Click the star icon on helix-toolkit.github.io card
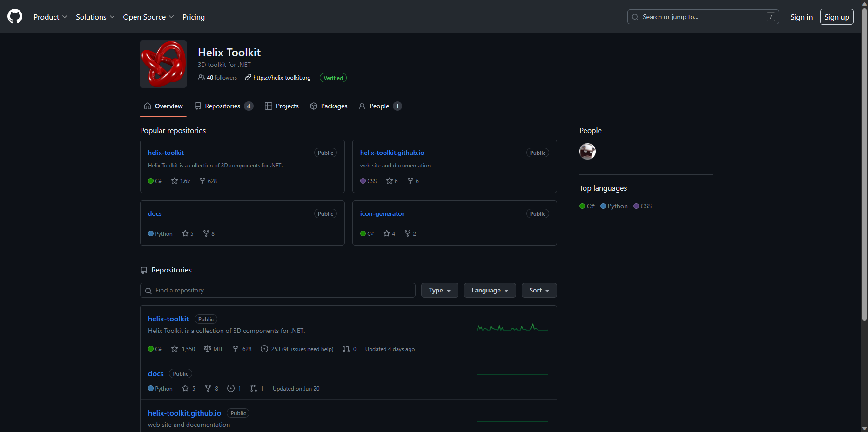The width and height of the screenshot is (868, 432). click(x=390, y=181)
